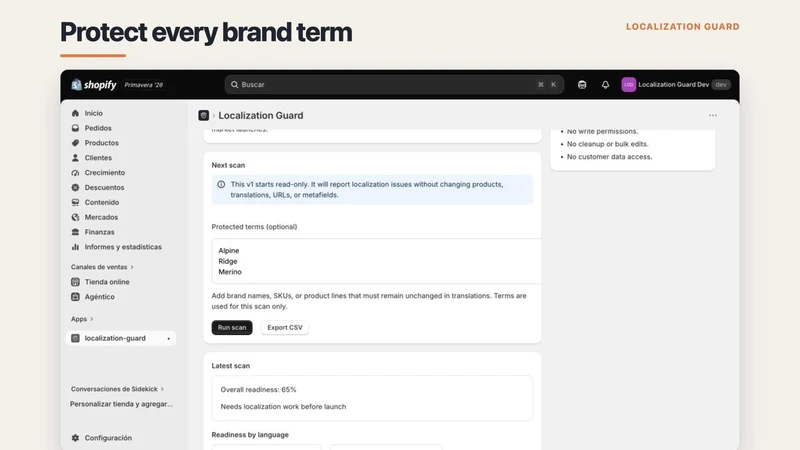Click the Shopify logo in the top bar
This screenshot has height=450, width=800.
94,85
